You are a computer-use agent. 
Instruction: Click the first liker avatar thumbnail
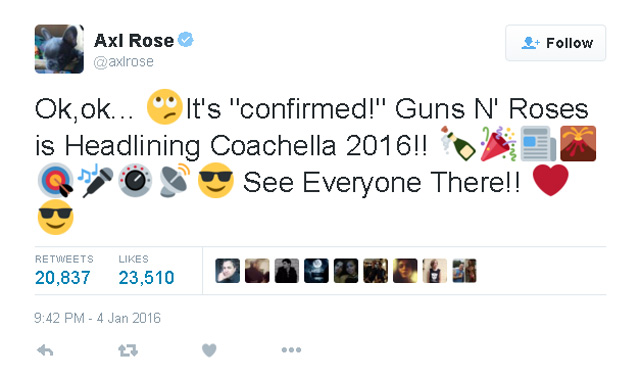227,271
